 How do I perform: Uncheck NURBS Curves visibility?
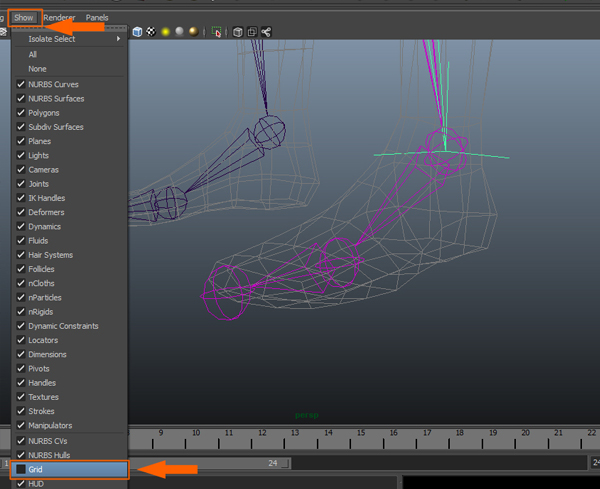pos(69,85)
